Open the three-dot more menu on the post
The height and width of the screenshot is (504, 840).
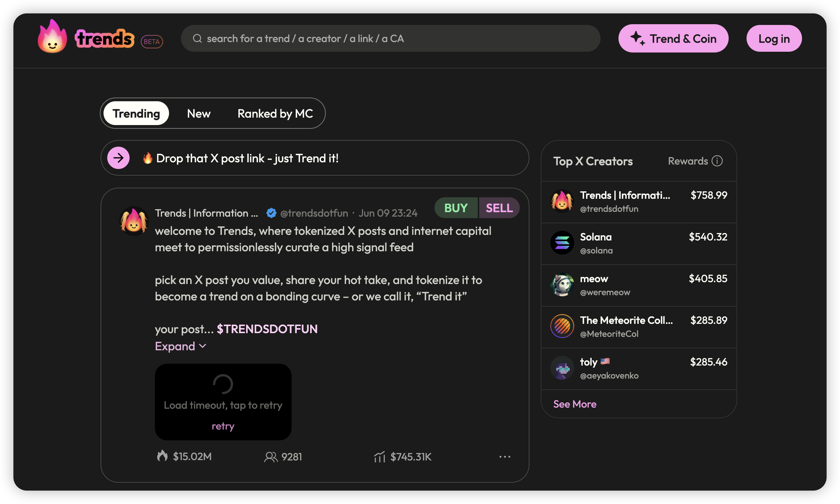click(505, 457)
